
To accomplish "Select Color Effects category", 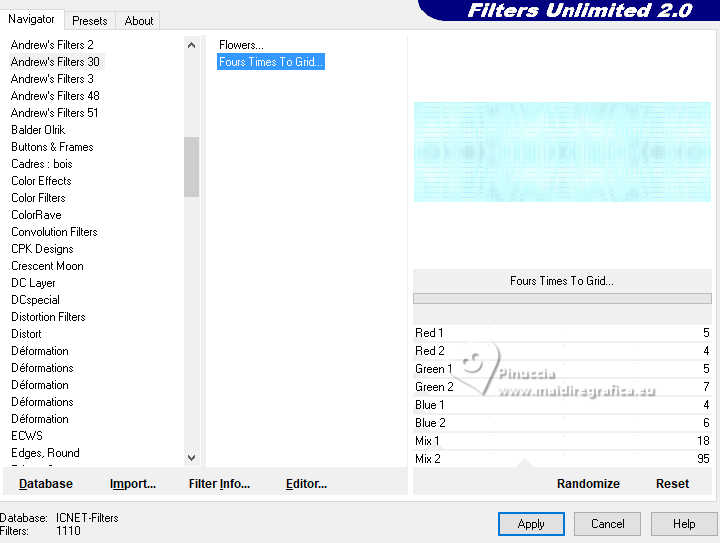I will (41, 181).
